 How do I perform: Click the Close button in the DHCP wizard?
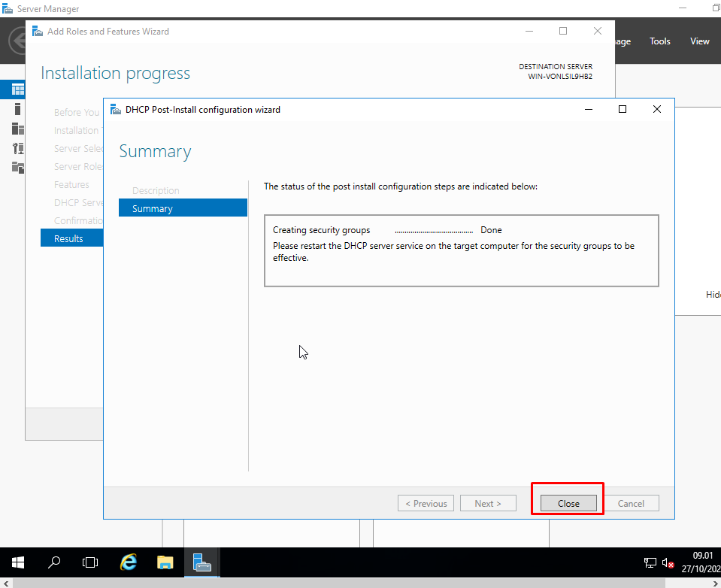[x=568, y=503]
